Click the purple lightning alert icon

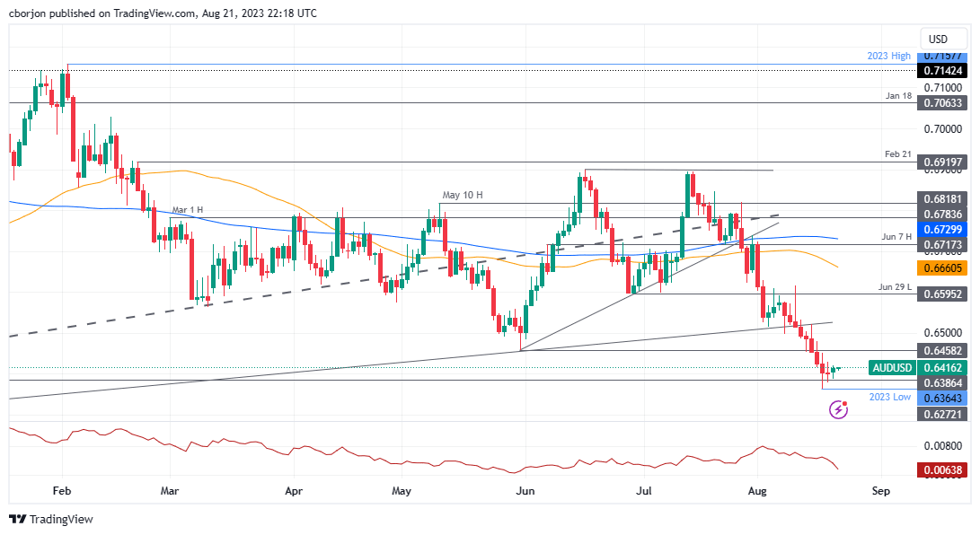(837, 410)
